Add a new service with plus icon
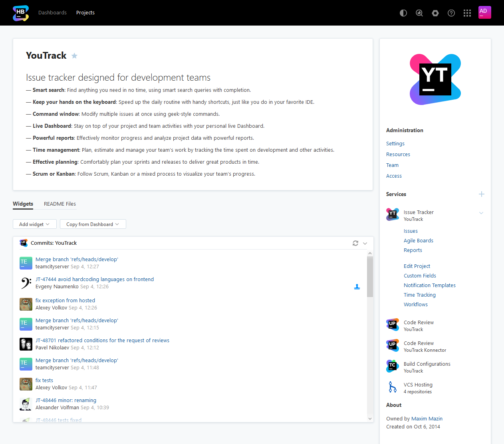This screenshot has width=504, height=444. click(482, 194)
